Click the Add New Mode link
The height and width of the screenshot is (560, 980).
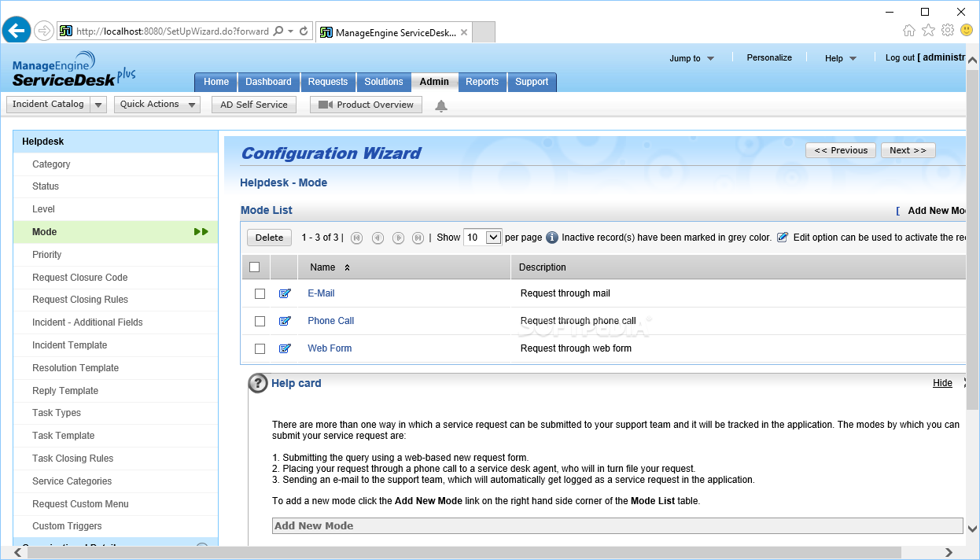click(937, 211)
